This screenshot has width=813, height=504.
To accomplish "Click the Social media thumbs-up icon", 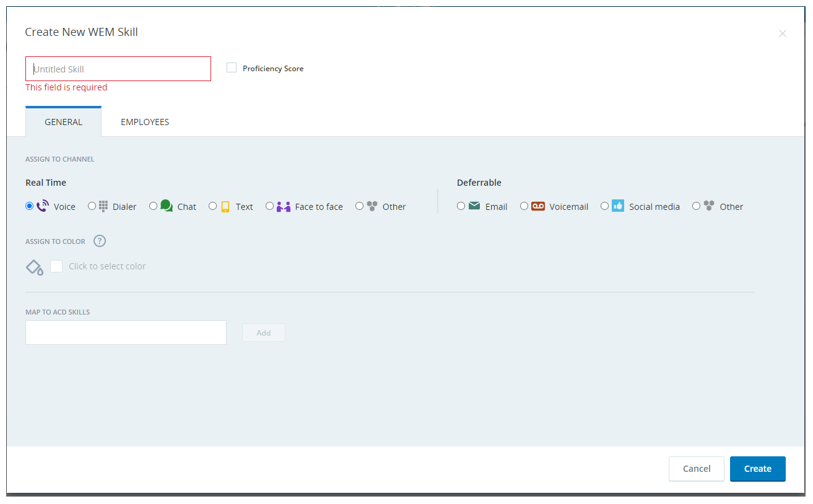I will [x=618, y=206].
